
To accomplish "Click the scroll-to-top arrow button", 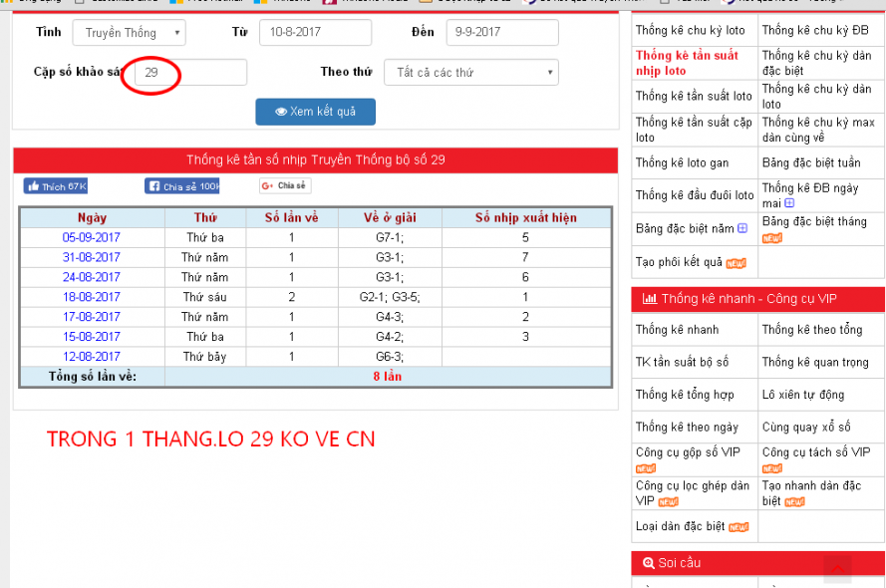I will pyautogui.click(x=837, y=569).
